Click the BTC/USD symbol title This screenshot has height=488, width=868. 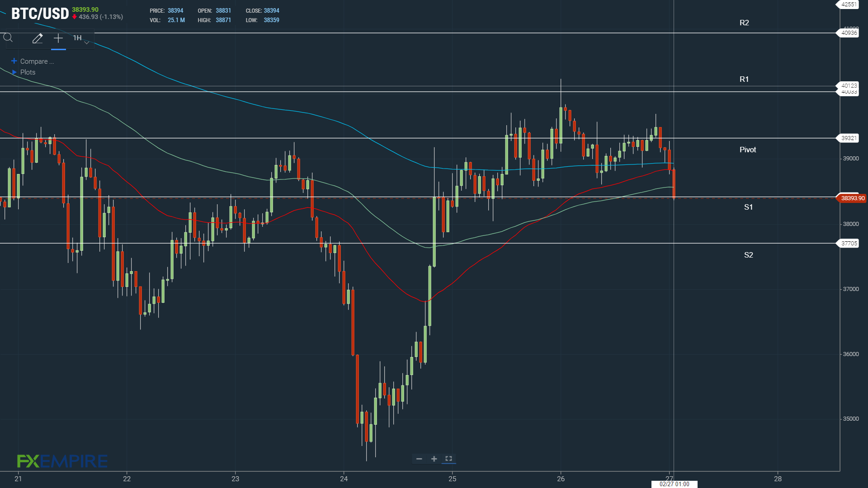(40, 14)
